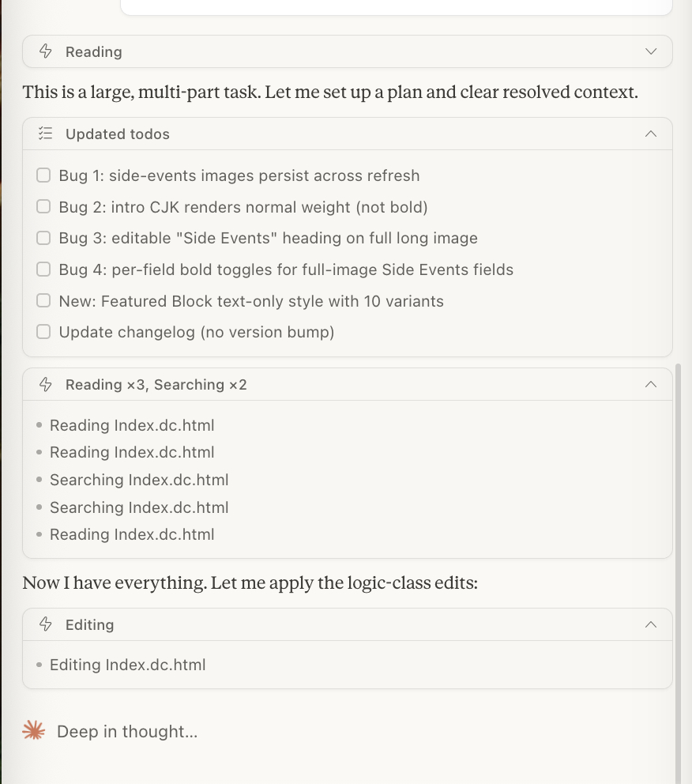The image size is (692, 784).
Task: Expand the collapsed Reading block chevron
Action: pos(651,51)
